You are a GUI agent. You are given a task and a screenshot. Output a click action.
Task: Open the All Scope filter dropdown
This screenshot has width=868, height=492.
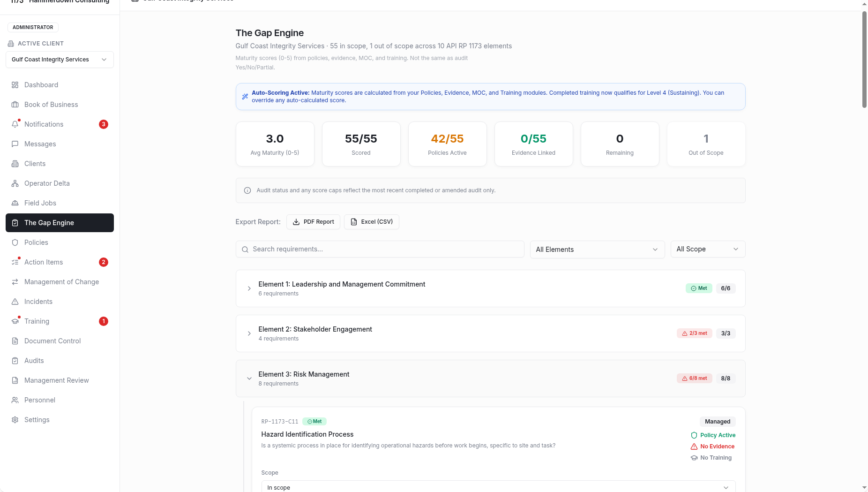tap(708, 249)
